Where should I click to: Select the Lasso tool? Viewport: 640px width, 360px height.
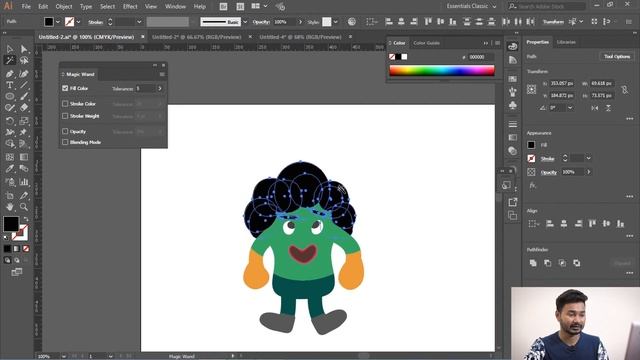pos(24,60)
